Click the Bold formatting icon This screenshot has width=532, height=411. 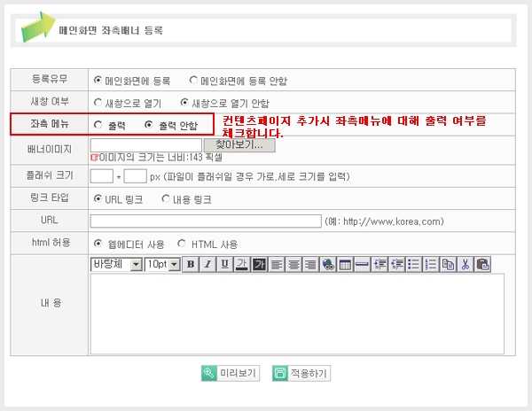(191, 264)
